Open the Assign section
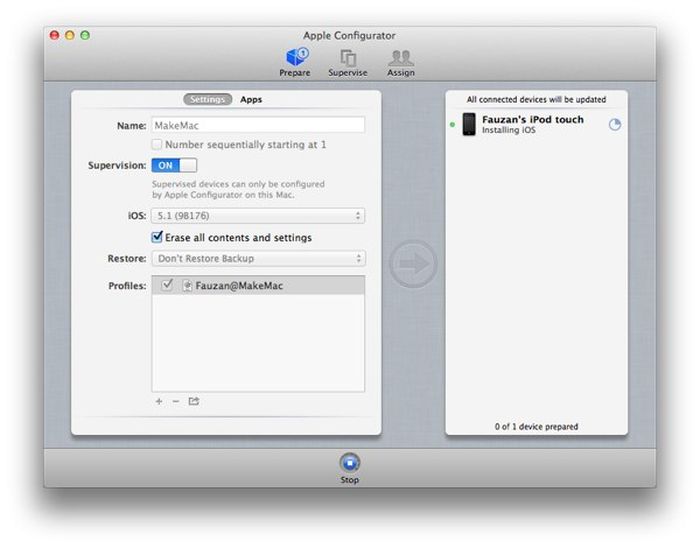The width and height of the screenshot is (700, 548). tap(400, 62)
